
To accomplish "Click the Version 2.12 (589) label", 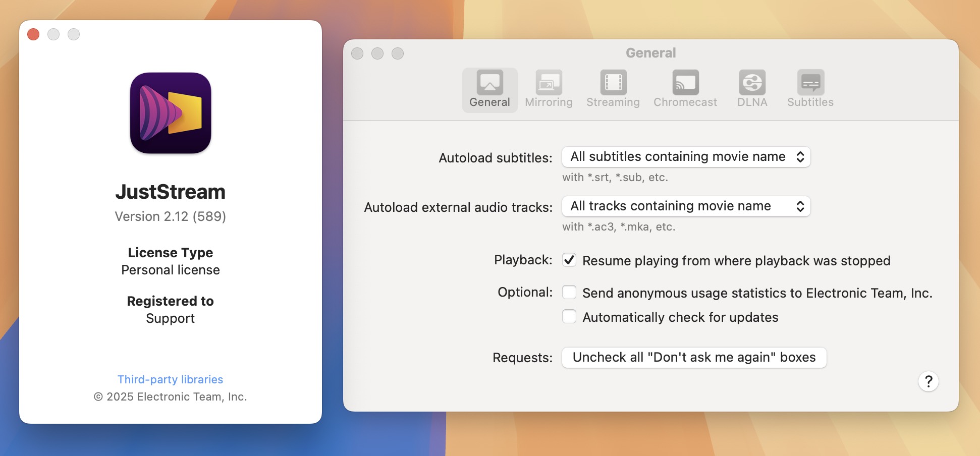I will tap(170, 216).
